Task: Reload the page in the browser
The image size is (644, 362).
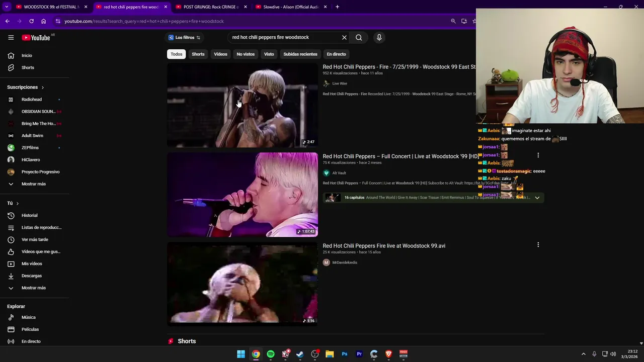Action: [x=31, y=21]
